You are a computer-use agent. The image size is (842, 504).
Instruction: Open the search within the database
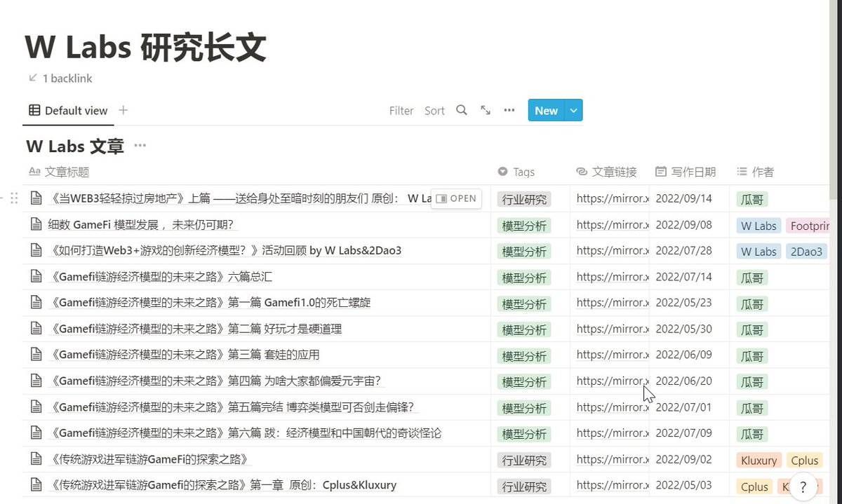(462, 110)
